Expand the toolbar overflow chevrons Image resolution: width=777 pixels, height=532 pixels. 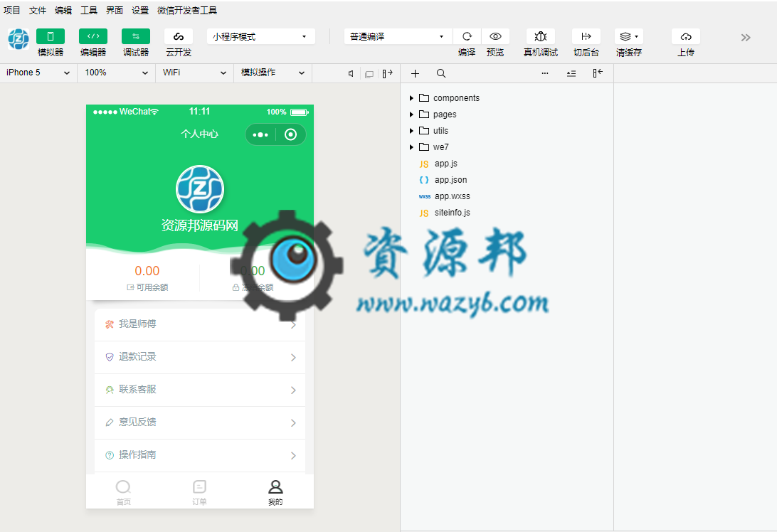(x=745, y=38)
